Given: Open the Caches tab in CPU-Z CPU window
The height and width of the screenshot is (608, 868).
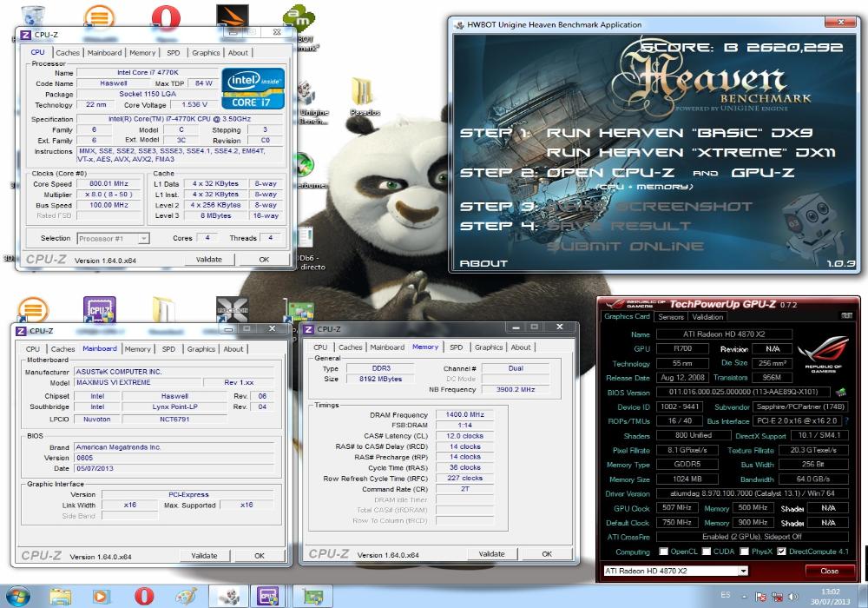Looking at the screenshot, I should click(68, 53).
